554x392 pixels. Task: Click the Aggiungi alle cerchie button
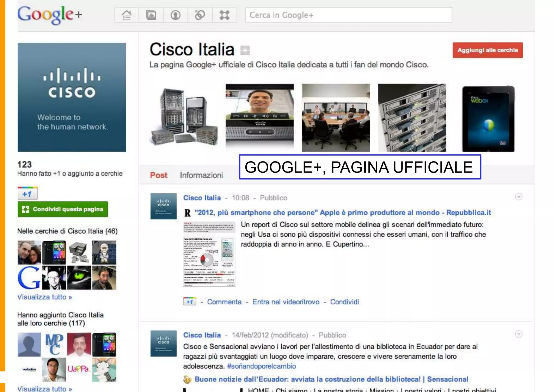(x=487, y=50)
